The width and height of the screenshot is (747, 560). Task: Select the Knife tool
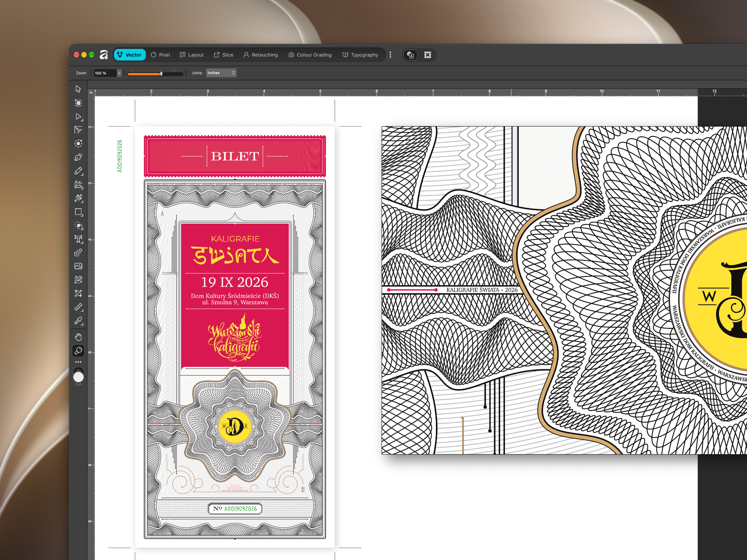tap(78, 280)
